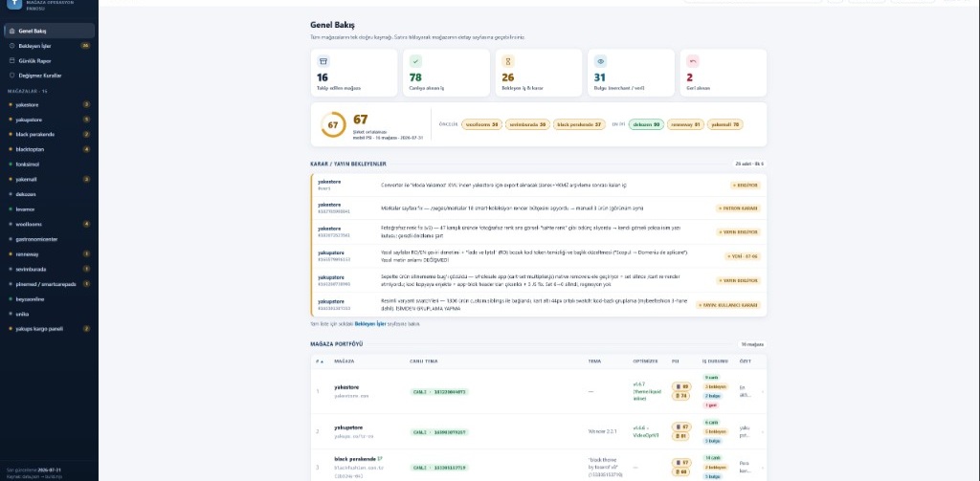Select blacktoptan in the sidebar
This screenshot has height=481, width=980.
(50, 149)
